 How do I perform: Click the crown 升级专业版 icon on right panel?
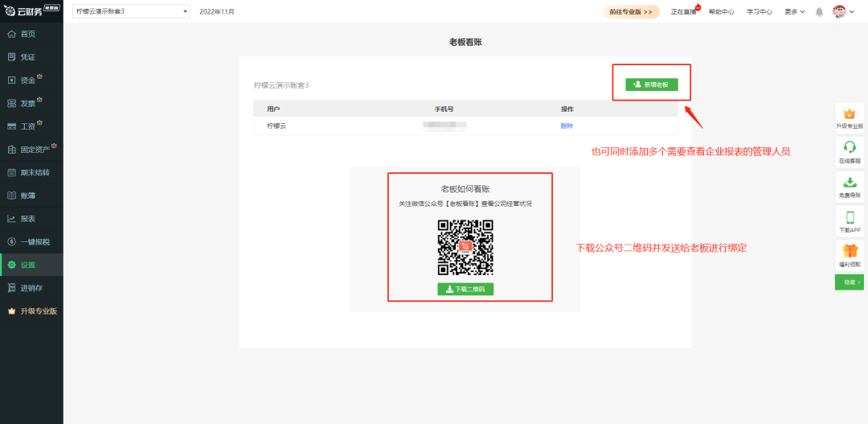[x=850, y=113]
